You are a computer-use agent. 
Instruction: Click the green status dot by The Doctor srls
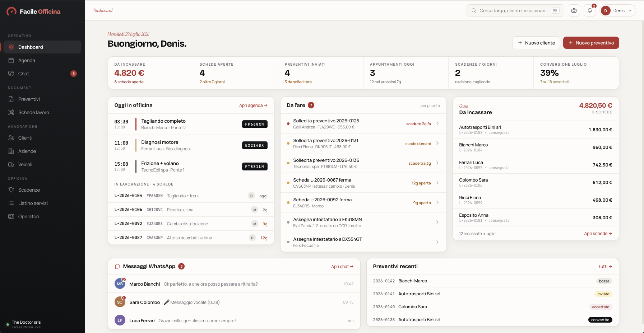point(8,324)
